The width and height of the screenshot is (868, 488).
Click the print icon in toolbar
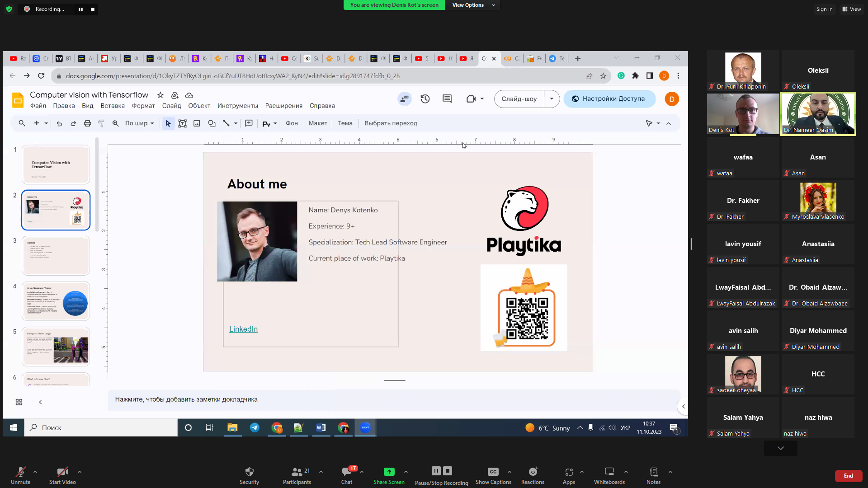[87, 123]
